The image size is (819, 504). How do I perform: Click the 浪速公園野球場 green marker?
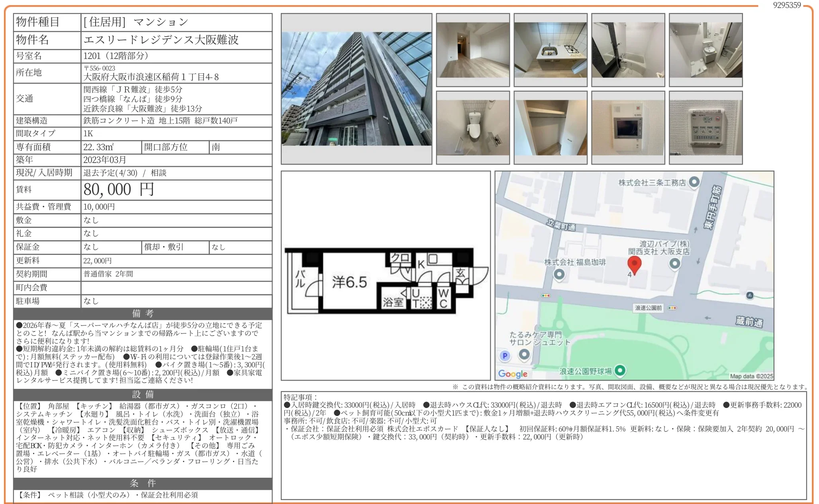(619, 371)
